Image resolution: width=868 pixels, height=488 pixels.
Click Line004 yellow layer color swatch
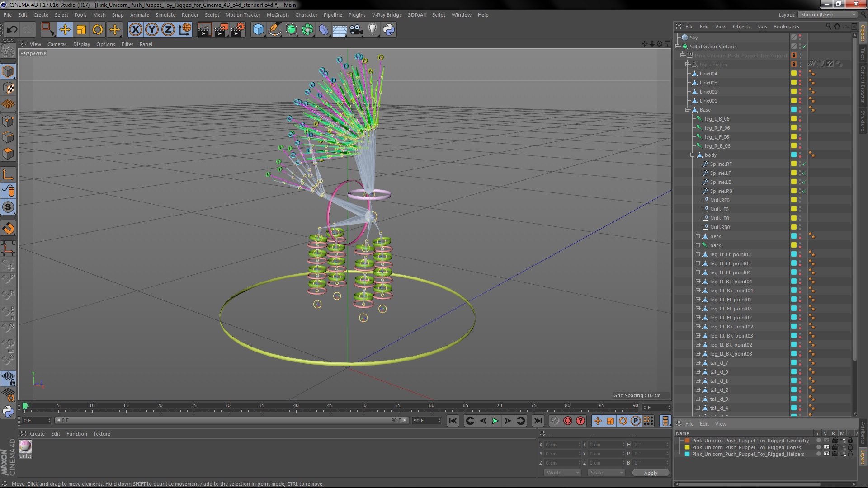(794, 74)
